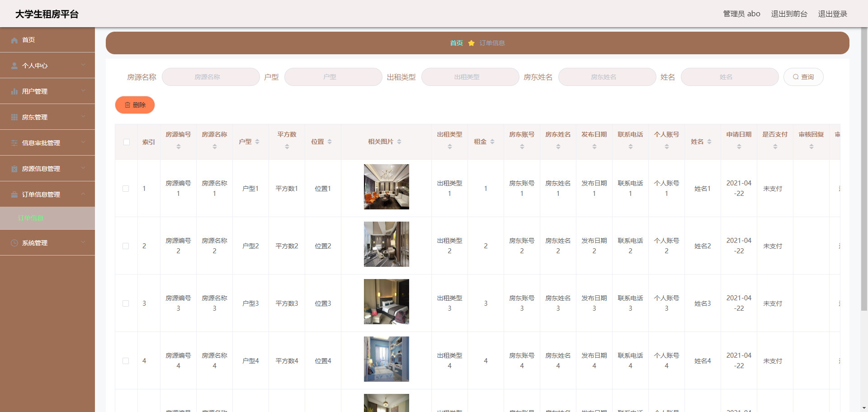Open 系统管理 sidebar menu

[47, 243]
